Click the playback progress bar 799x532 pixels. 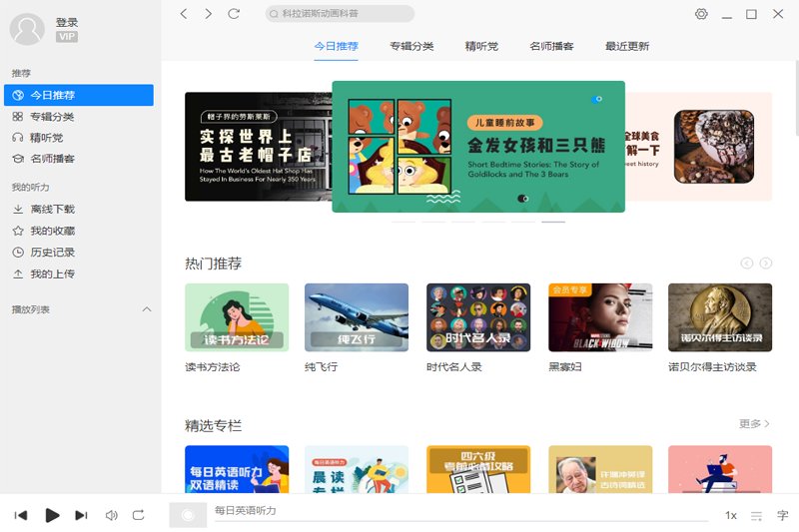[x=459, y=521]
